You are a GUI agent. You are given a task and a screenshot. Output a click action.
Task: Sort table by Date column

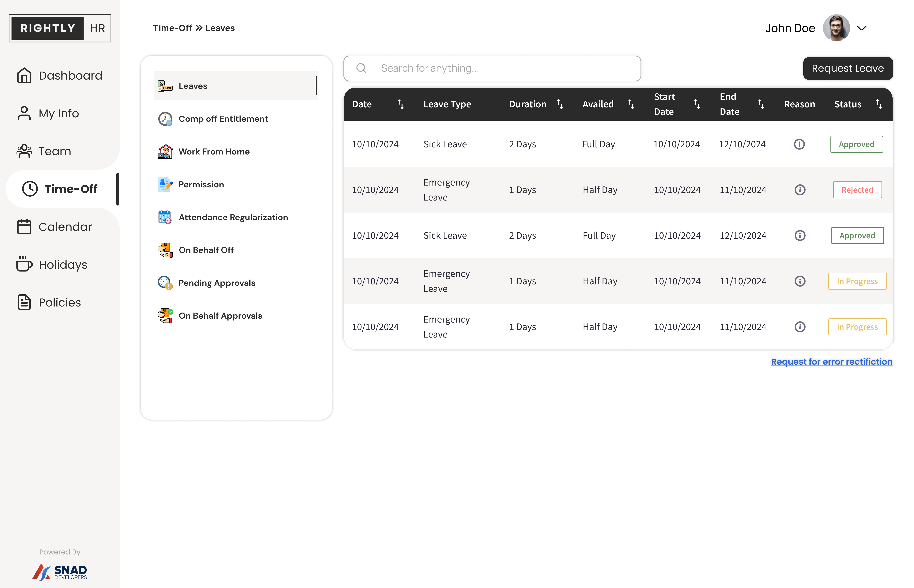coord(400,104)
